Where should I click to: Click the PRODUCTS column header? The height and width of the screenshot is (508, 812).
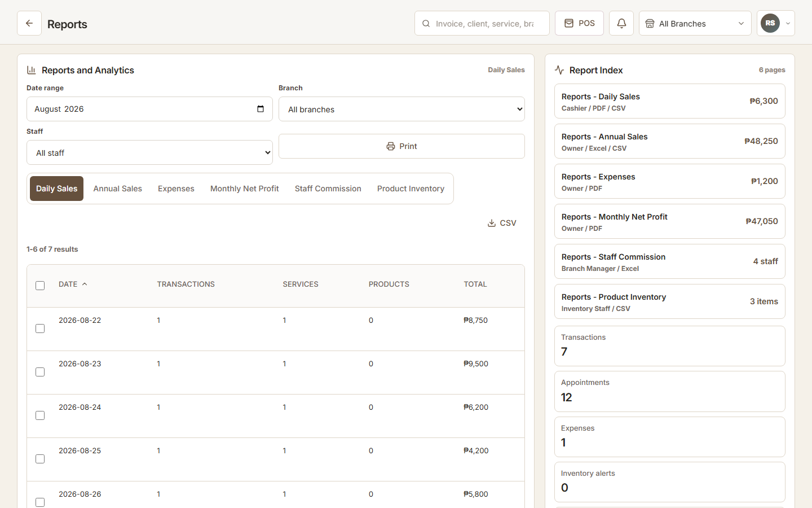389,284
